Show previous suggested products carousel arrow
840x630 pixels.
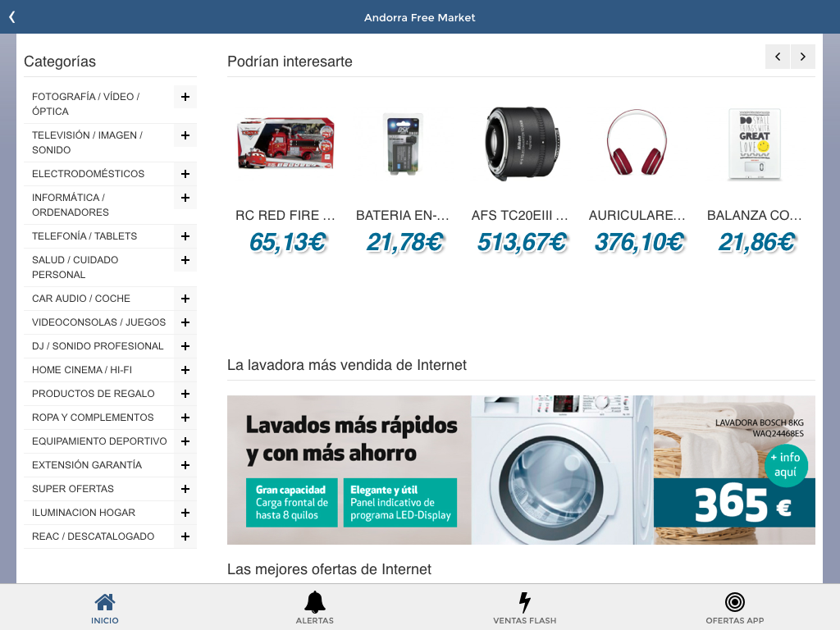778,57
